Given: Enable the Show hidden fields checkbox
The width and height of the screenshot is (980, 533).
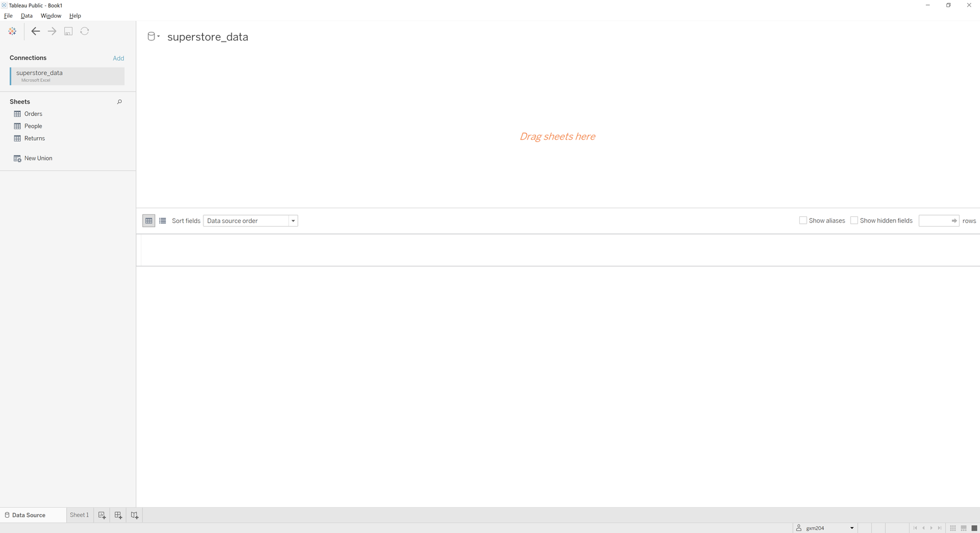Looking at the screenshot, I should coord(854,221).
